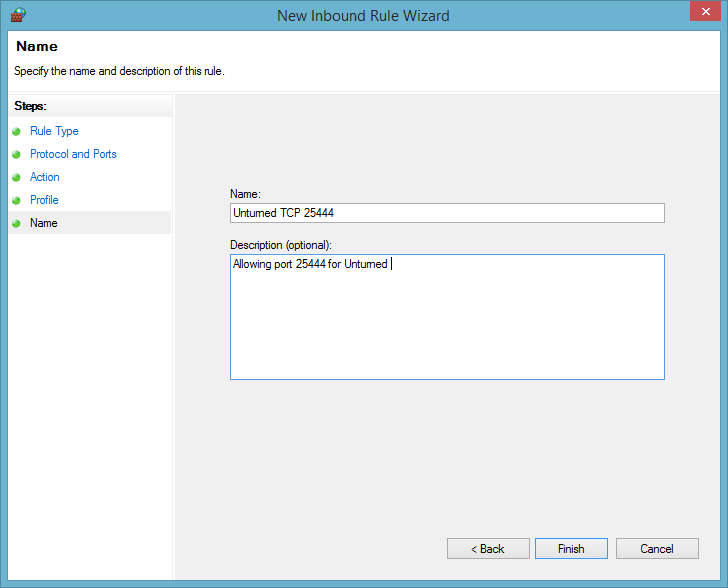Click Finish to create the rule
The height and width of the screenshot is (588, 728).
click(x=571, y=549)
